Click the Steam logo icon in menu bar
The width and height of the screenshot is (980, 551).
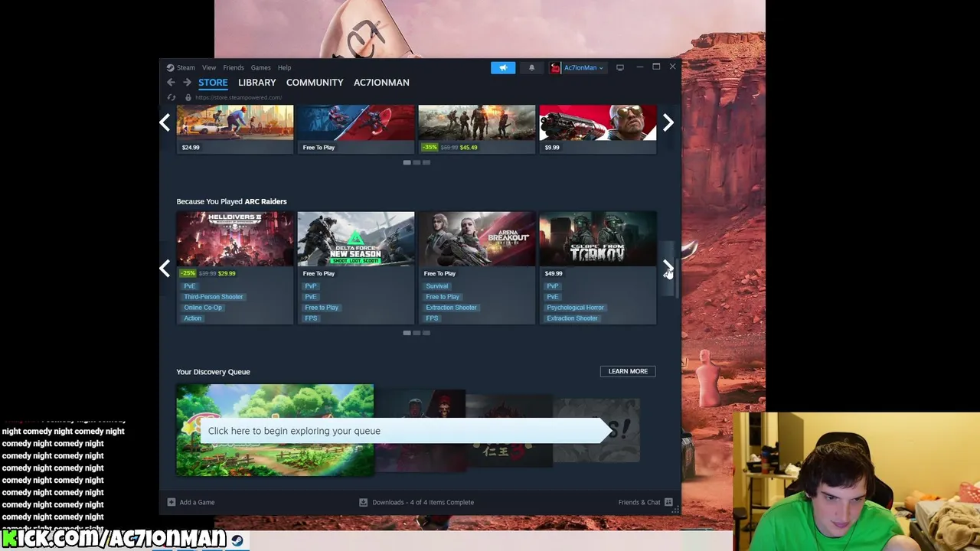point(170,67)
